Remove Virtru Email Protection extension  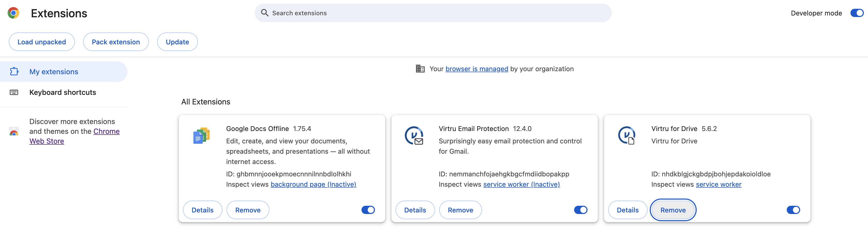(x=460, y=210)
